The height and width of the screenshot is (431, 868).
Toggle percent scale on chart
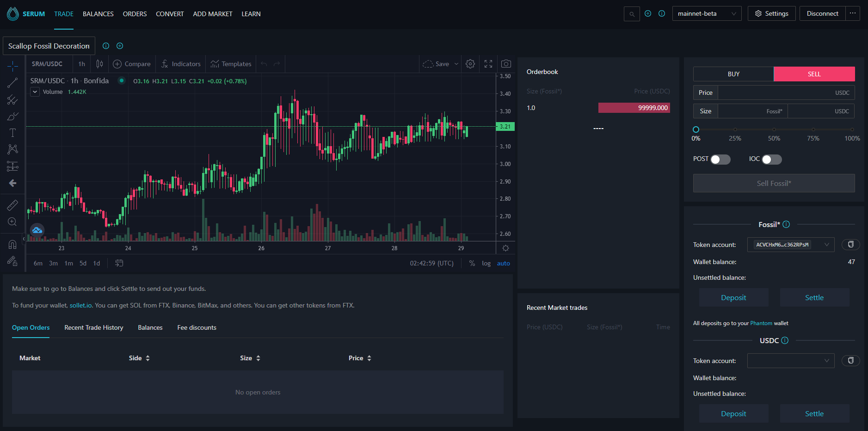click(472, 263)
